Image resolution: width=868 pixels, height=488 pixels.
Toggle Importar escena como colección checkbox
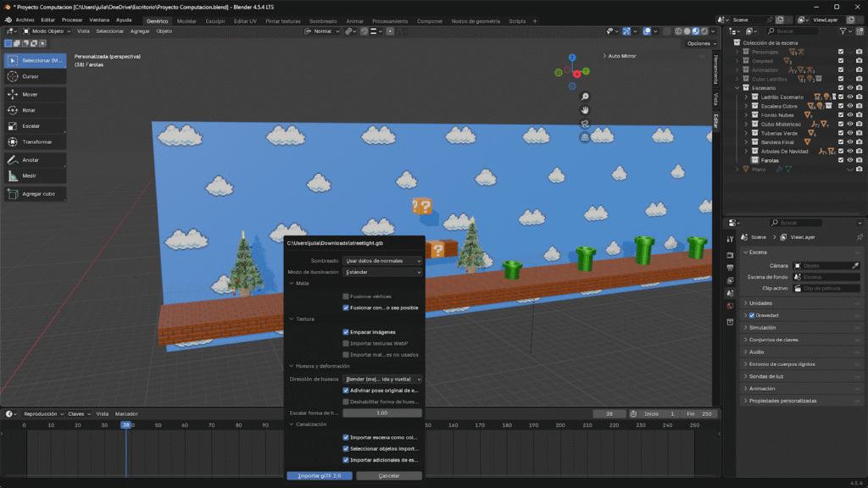[346, 437]
